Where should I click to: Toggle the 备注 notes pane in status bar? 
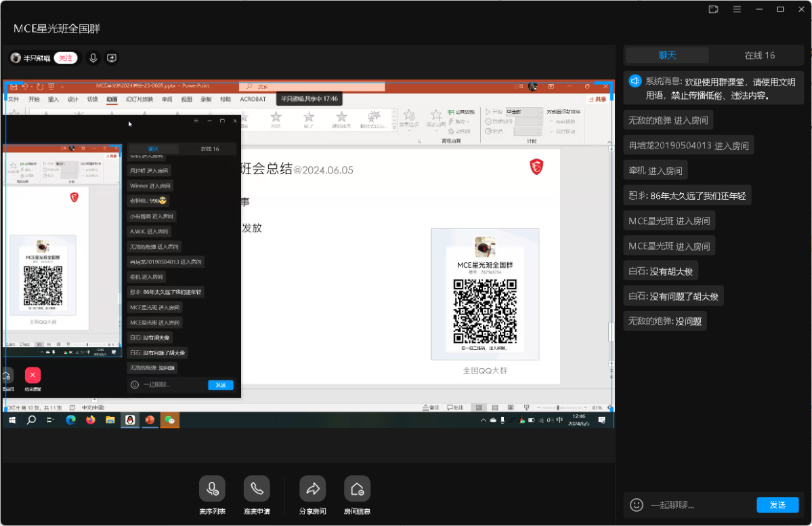[431, 407]
